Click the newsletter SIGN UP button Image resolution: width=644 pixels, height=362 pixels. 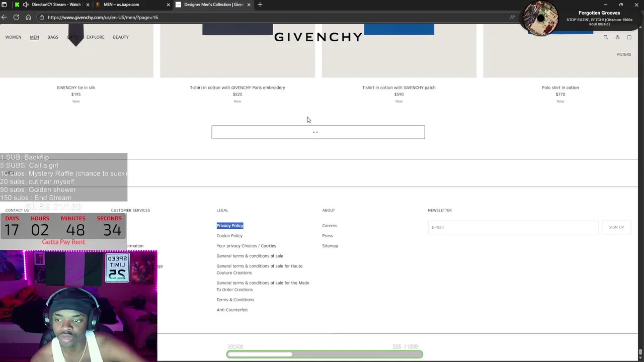pos(616,227)
